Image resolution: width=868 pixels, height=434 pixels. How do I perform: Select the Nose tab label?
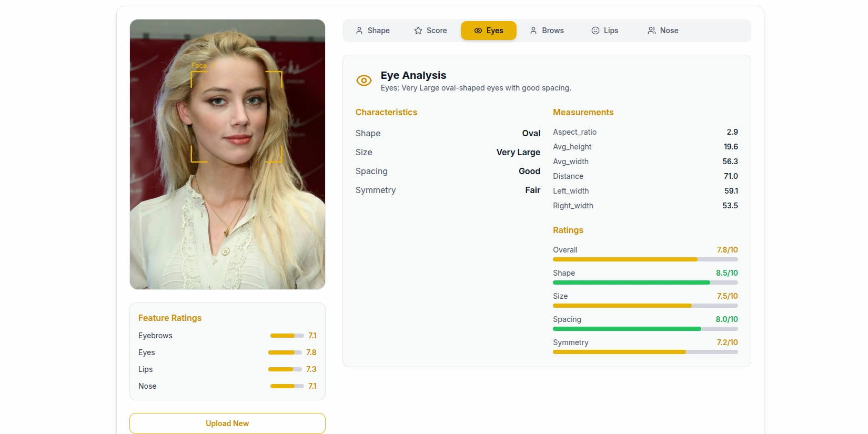click(669, 31)
